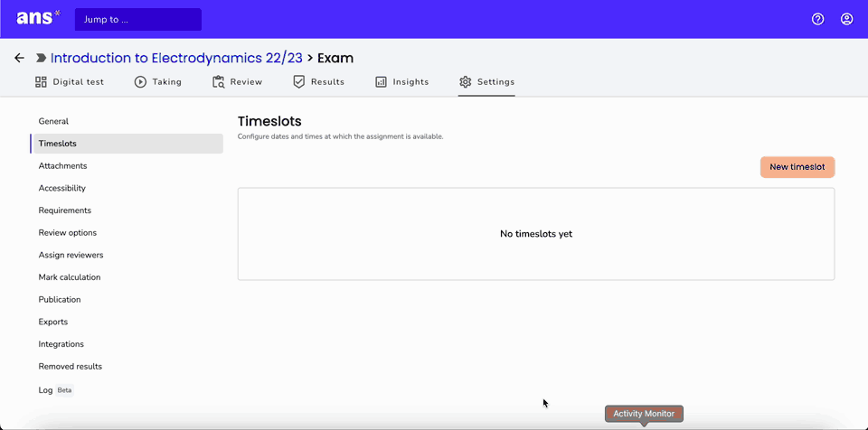
Task: Click the Results shield check icon
Action: 299,82
